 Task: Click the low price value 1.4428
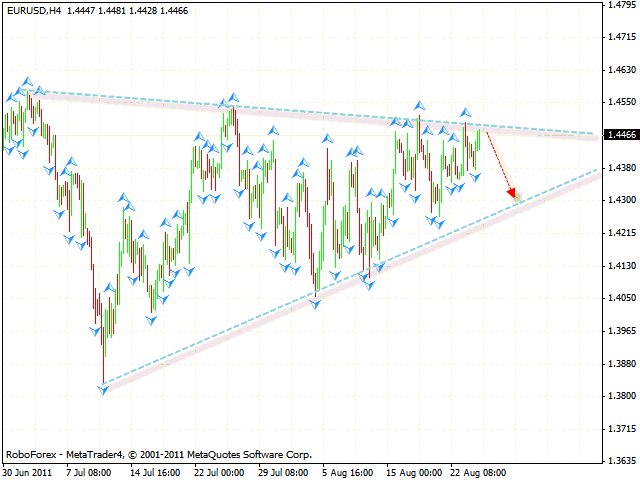click(x=144, y=11)
